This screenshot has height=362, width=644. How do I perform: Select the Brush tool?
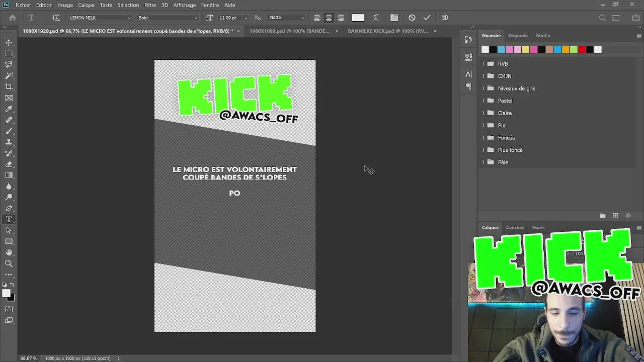click(9, 131)
